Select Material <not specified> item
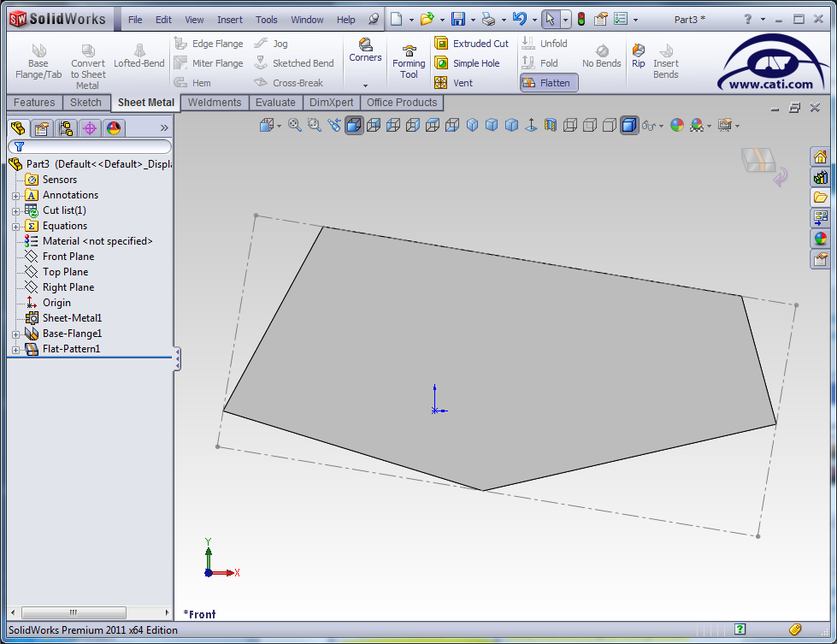Image resolution: width=837 pixels, height=644 pixels. click(x=89, y=241)
